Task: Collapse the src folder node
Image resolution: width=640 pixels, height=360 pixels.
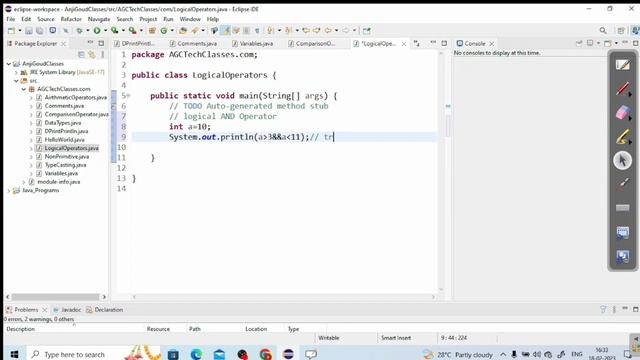Action: tap(16, 81)
